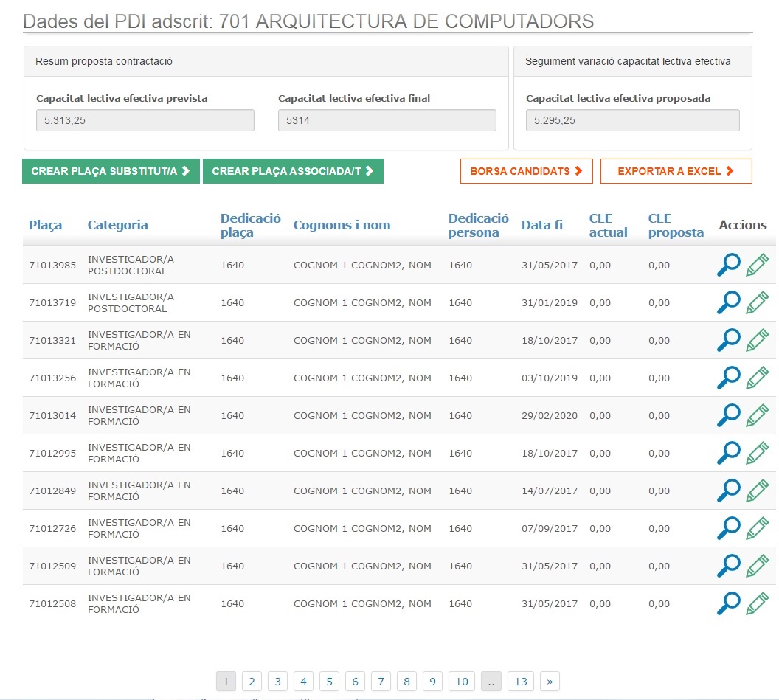Jump to last page 13 in pagination
The height and width of the screenshot is (700, 779).
pyautogui.click(x=521, y=682)
